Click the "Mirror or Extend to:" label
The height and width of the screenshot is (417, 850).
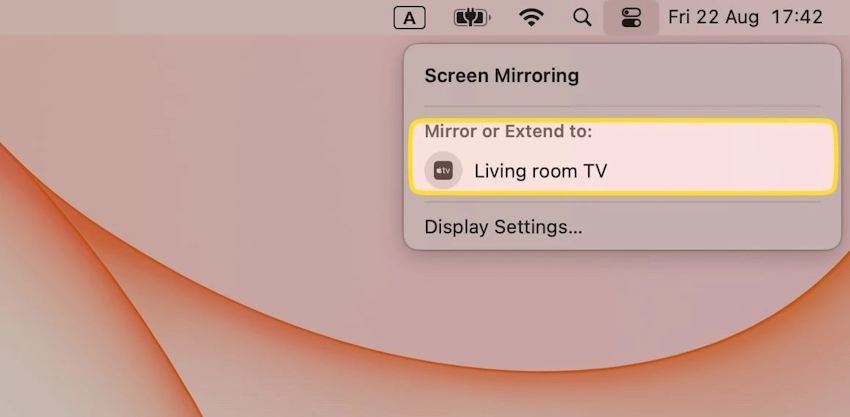pos(508,131)
